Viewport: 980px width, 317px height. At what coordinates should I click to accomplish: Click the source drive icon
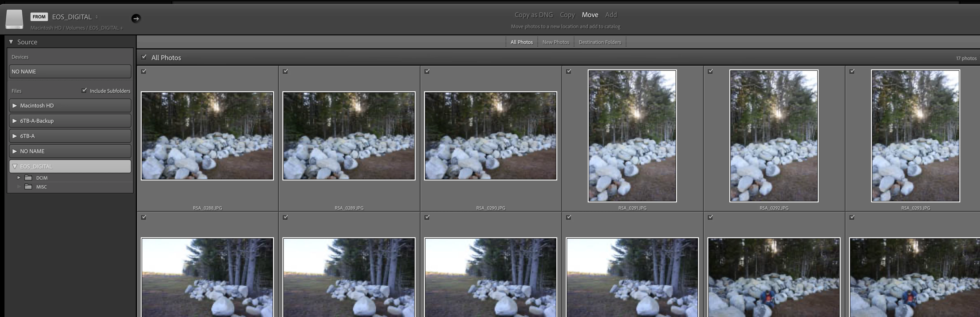pos(14,19)
